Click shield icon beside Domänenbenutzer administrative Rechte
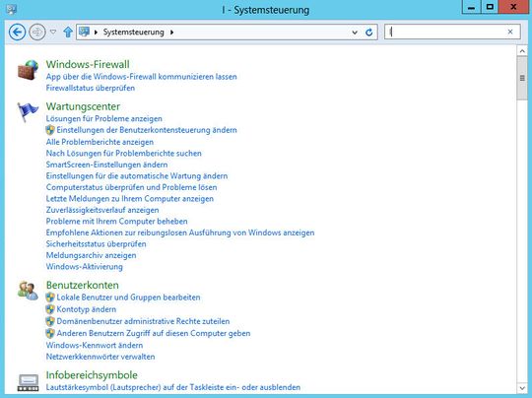Screen dimensions: 532x398 [x=50, y=321]
